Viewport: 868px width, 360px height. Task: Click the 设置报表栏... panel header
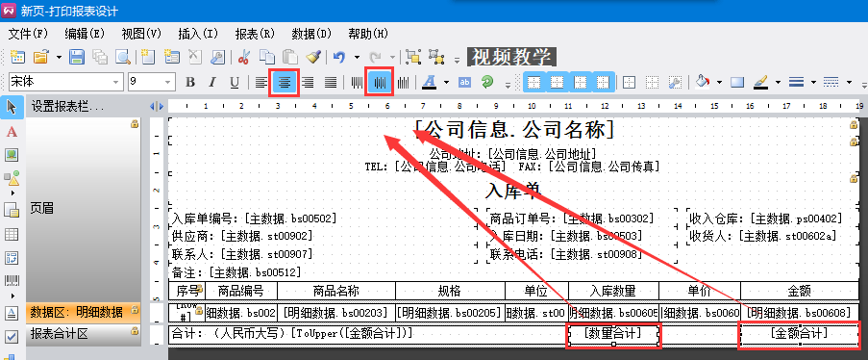coord(67,107)
